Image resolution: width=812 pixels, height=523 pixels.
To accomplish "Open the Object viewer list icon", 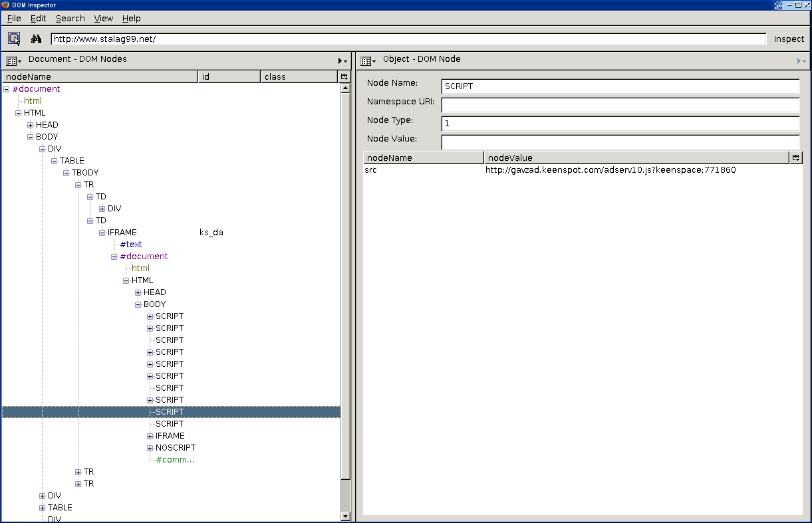I will coord(367,61).
